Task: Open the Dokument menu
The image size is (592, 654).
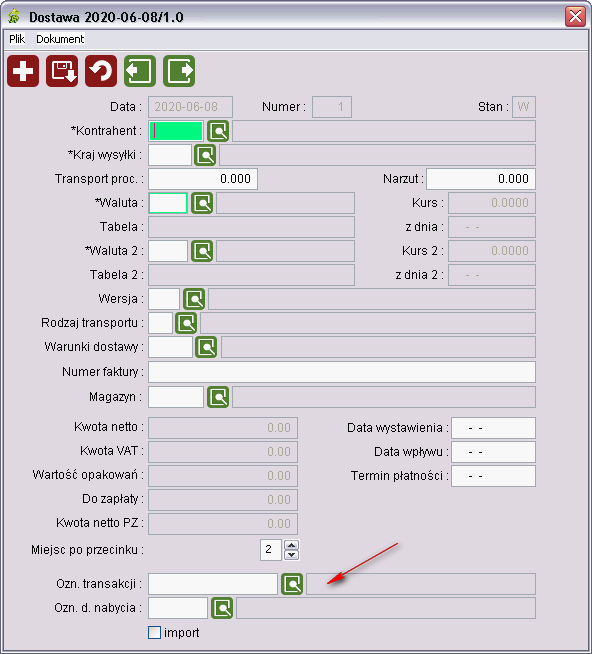Action: coord(60,39)
